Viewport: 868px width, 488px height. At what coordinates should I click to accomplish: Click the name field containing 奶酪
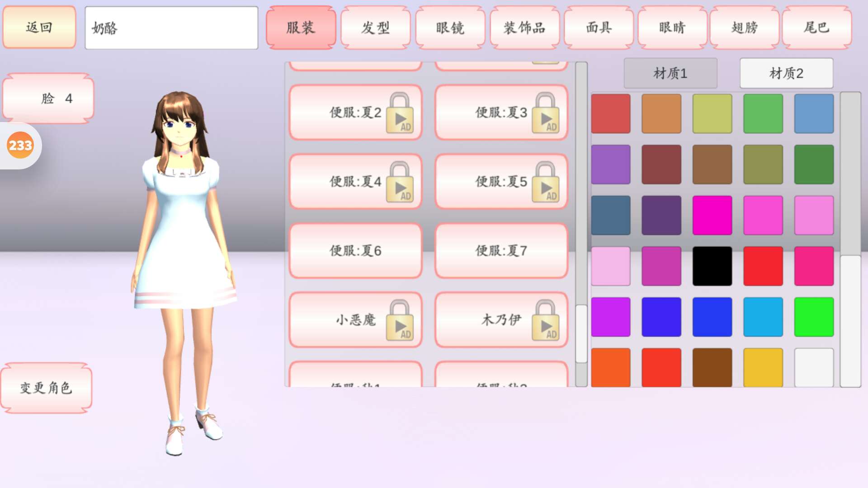tap(171, 28)
